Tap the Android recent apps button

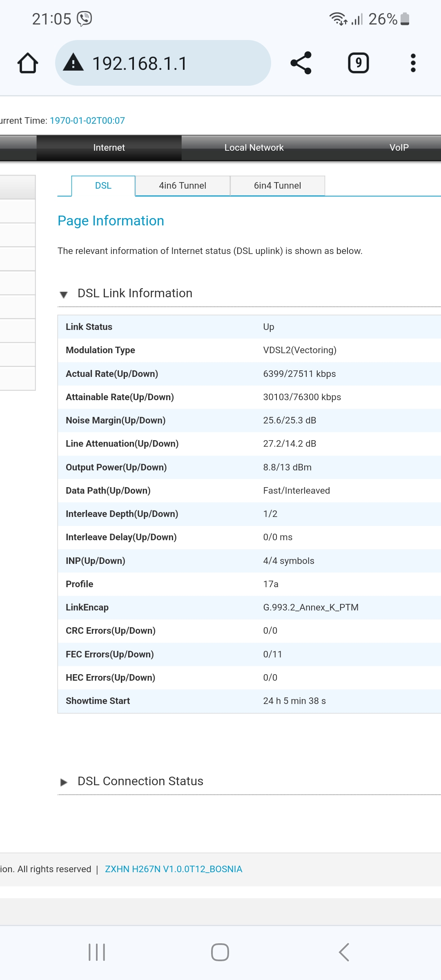click(97, 952)
